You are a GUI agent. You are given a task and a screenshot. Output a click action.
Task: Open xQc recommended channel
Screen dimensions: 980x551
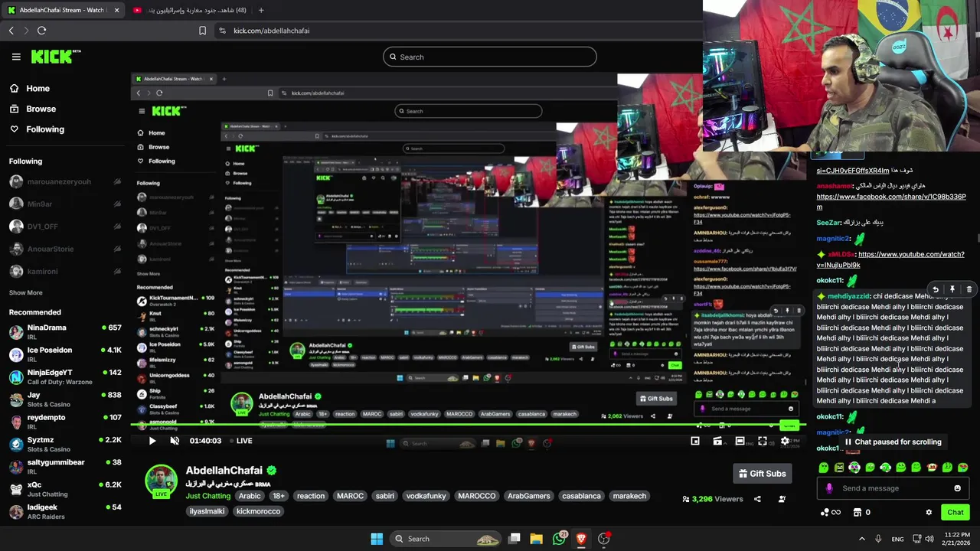click(64, 489)
